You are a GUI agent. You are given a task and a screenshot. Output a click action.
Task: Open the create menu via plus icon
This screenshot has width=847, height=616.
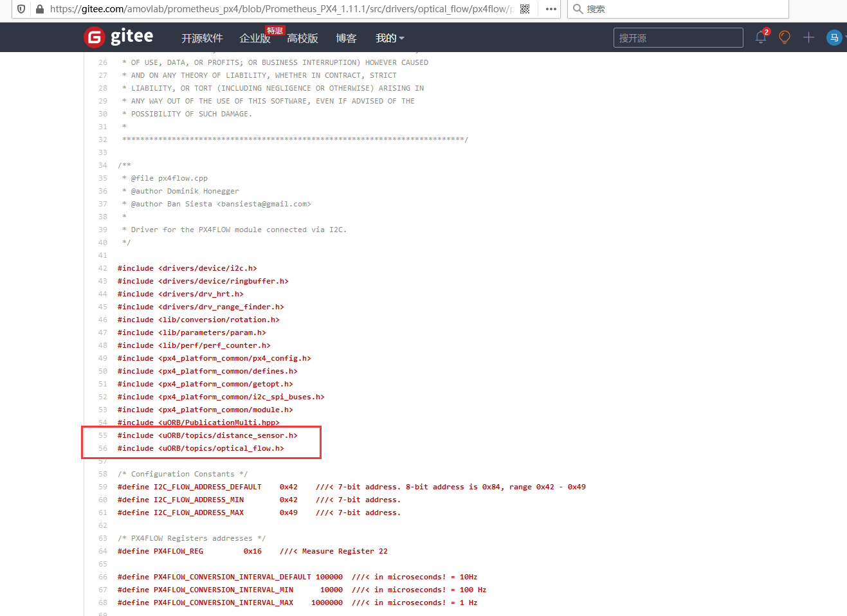pos(808,37)
